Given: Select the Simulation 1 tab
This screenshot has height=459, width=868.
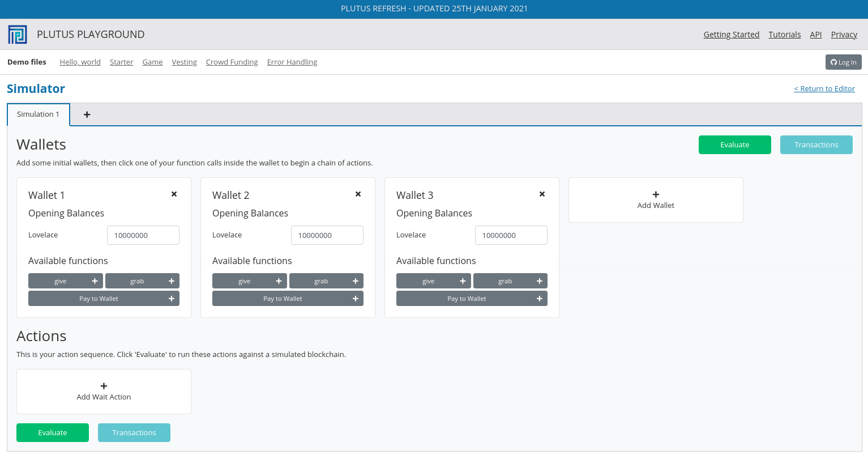Looking at the screenshot, I should 38,114.
